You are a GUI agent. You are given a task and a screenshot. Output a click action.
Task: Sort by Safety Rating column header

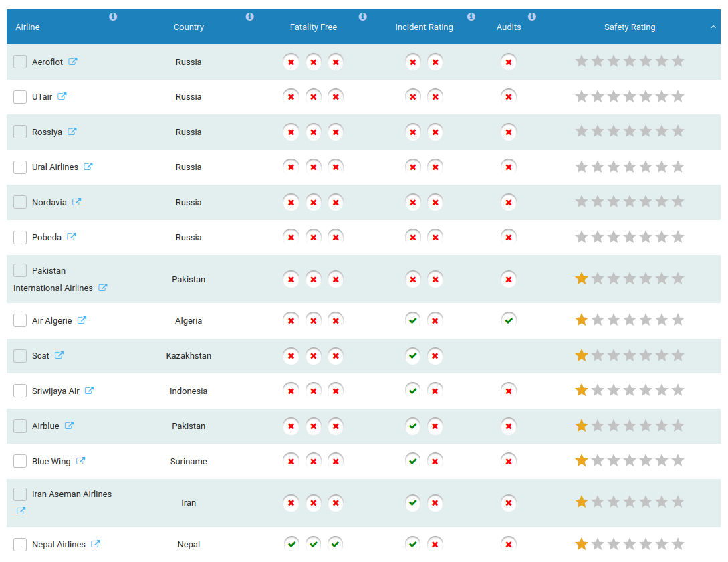pos(630,27)
